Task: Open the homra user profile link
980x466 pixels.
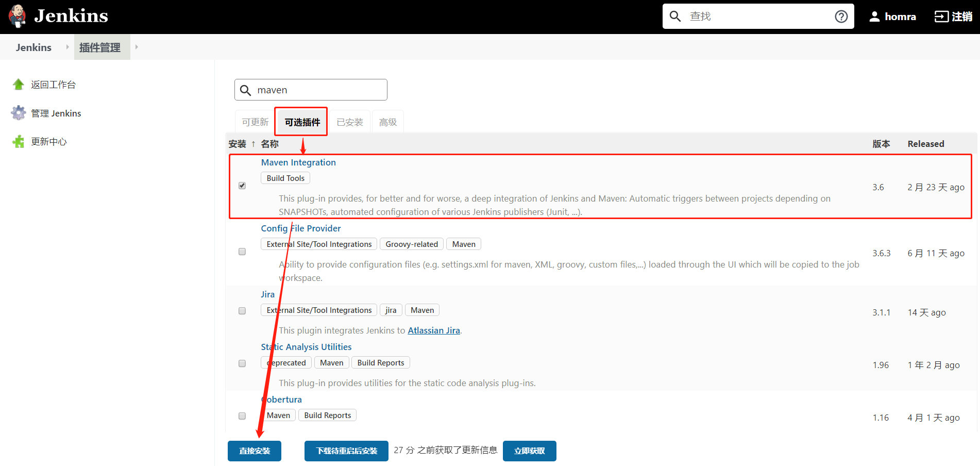Action: pos(900,16)
